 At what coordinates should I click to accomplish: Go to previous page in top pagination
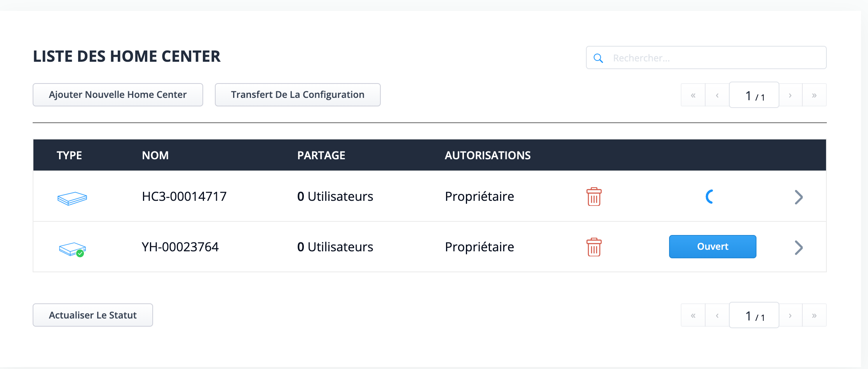tap(717, 95)
